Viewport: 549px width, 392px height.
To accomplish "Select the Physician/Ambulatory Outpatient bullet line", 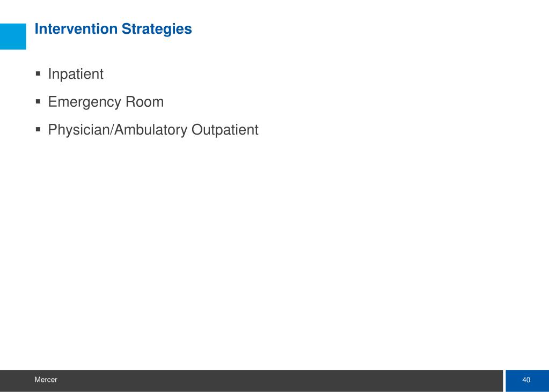I will (x=153, y=130).
